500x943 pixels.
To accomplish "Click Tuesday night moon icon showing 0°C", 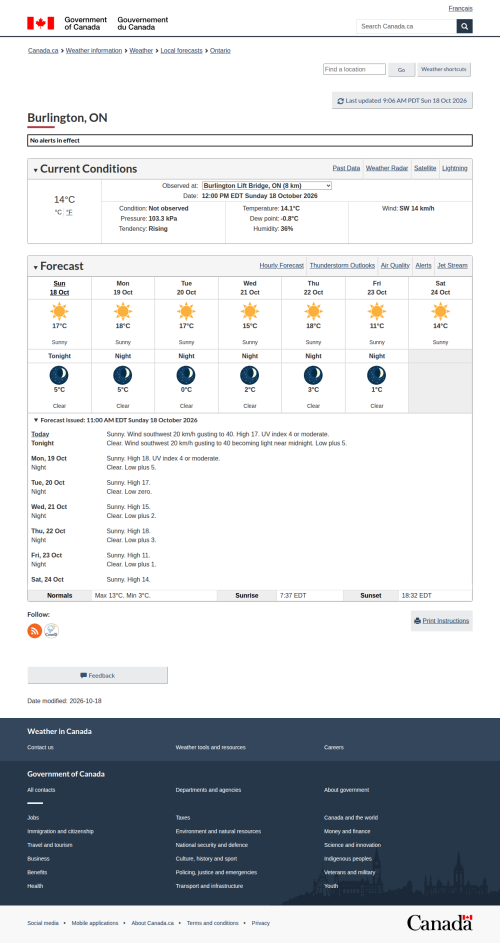I will click(x=186, y=375).
